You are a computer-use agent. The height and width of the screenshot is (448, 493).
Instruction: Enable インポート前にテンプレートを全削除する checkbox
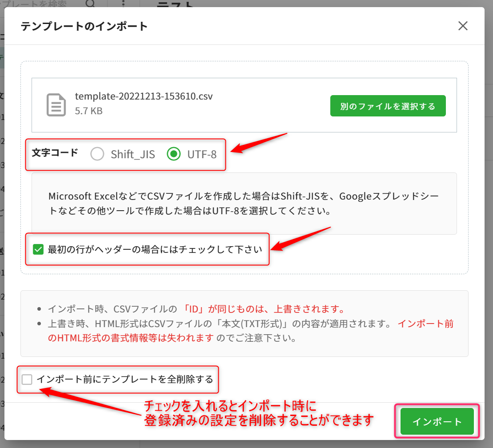[28, 380]
